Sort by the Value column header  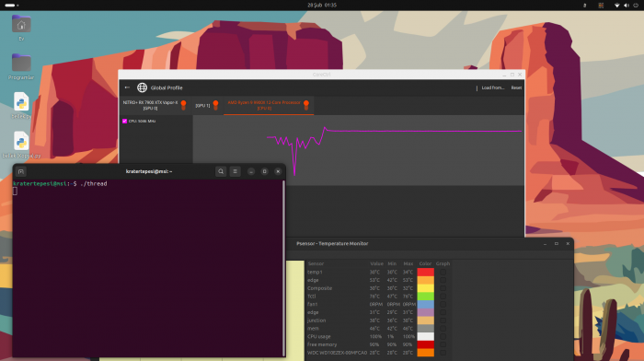(x=376, y=263)
